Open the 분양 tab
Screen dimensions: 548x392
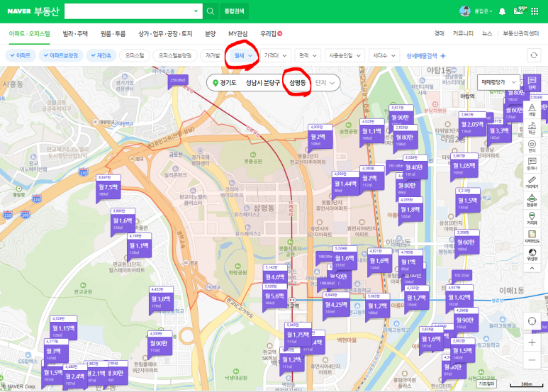210,34
